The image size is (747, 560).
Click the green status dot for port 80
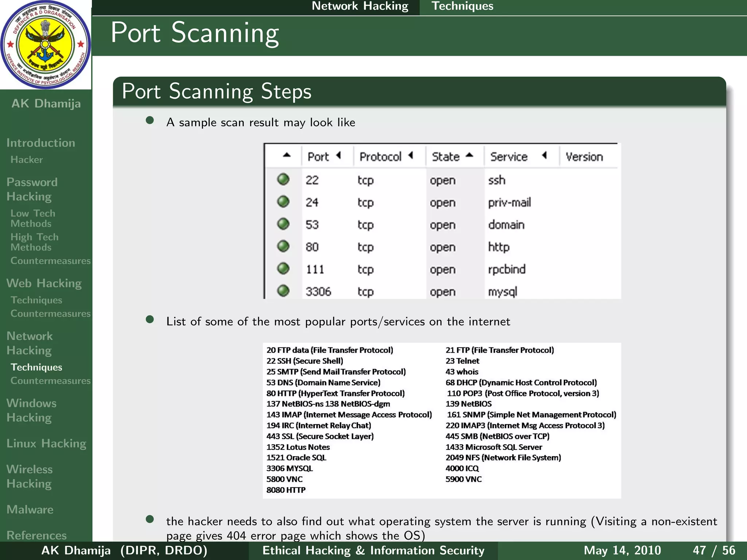point(283,246)
